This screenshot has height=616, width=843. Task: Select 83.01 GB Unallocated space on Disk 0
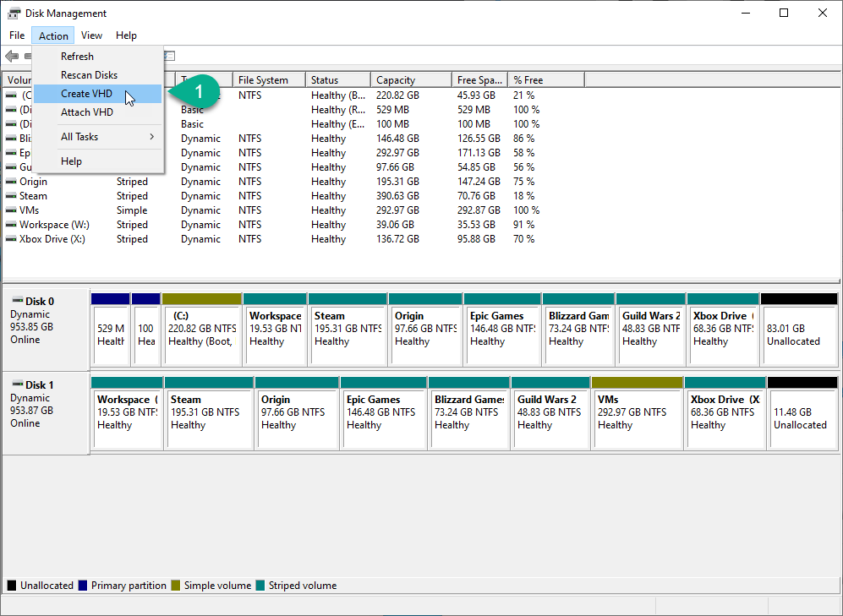click(x=798, y=335)
